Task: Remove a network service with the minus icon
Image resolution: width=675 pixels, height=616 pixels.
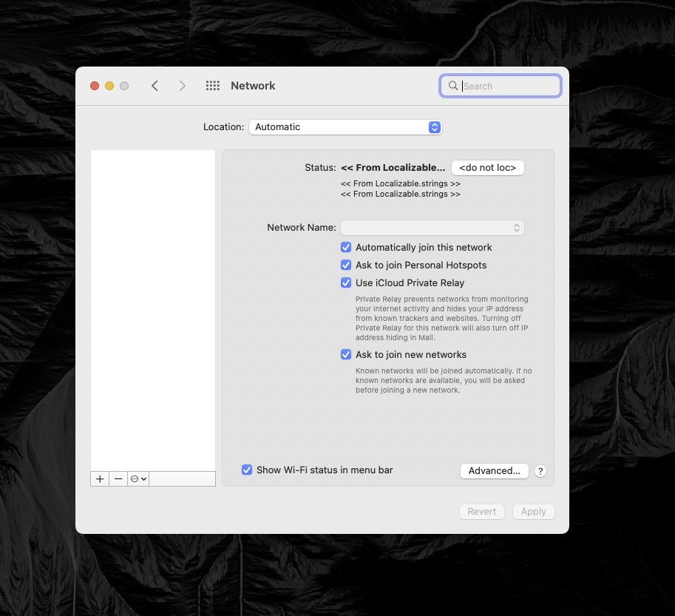Action: coord(118,478)
